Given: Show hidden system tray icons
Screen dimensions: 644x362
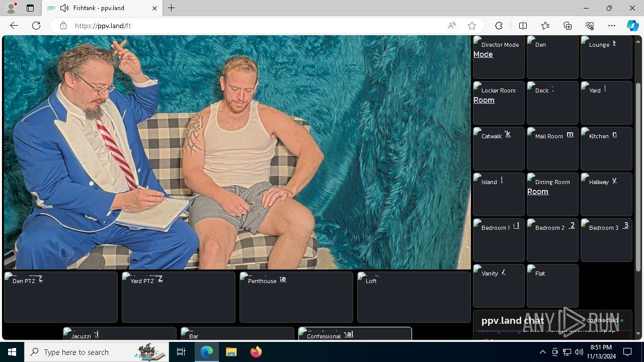Looking at the screenshot, I should click(x=542, y=352).
